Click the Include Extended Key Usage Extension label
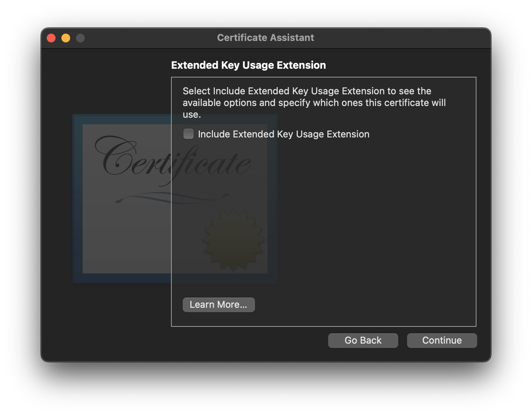 pos(284,134)
